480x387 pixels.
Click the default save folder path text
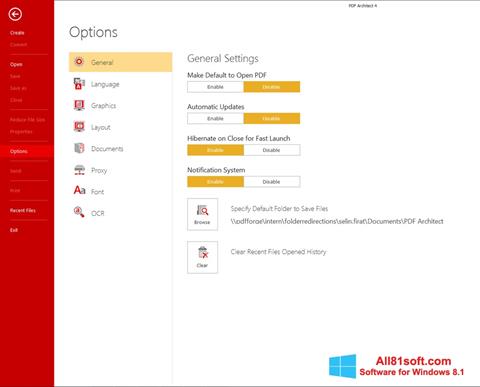[337, 221]
